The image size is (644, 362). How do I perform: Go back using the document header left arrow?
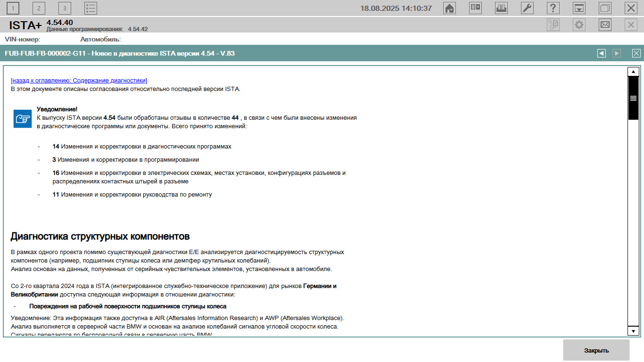pyautogui.click(x=602, y=53)
